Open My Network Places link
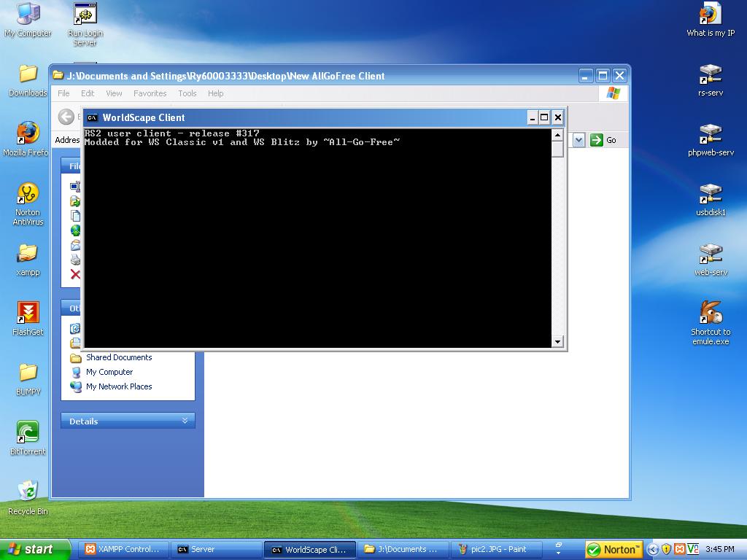 119,386
